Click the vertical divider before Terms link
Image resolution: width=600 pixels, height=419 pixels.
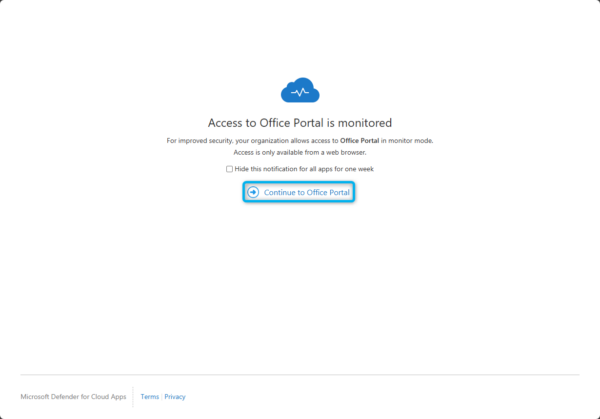[x=133, y=397]
